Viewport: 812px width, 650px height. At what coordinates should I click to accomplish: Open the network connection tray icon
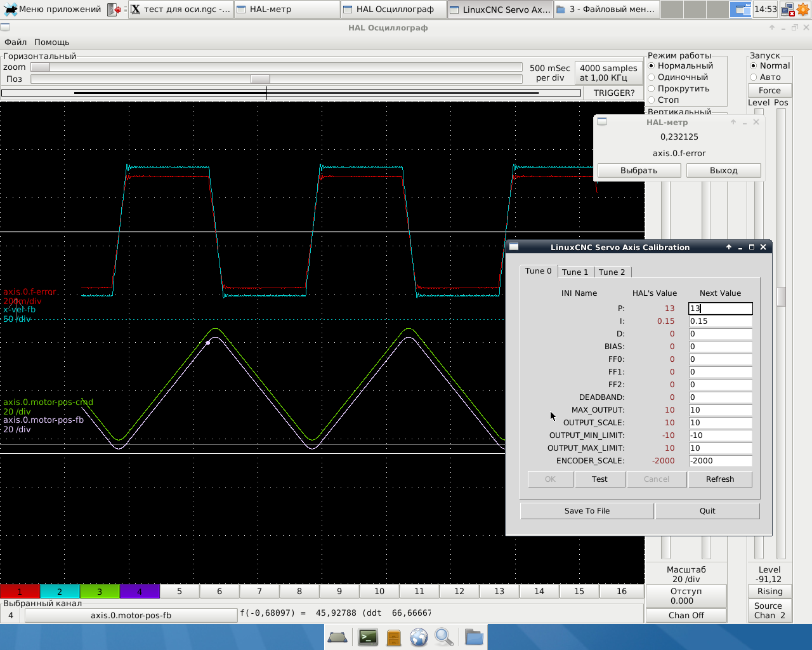point(788,10)
